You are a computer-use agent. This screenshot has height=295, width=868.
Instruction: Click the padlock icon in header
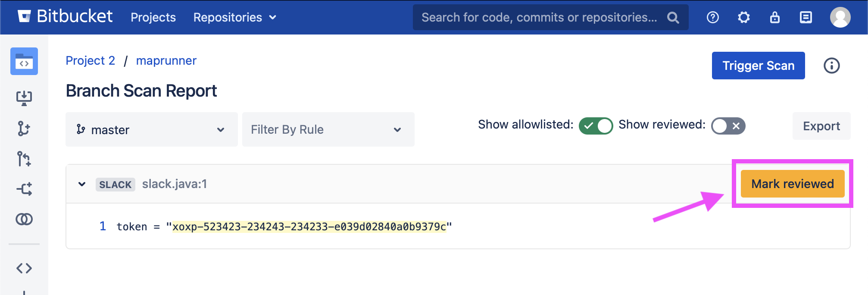pos(775,17)
